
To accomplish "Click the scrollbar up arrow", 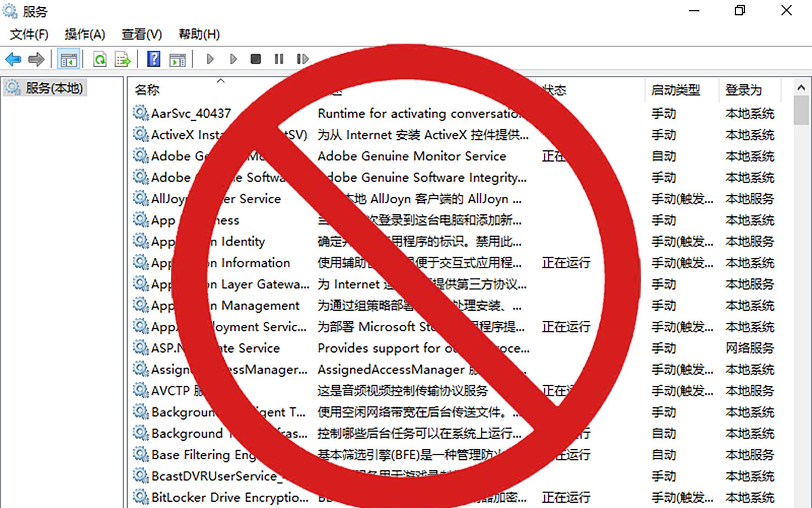I will [x=801, y=88].
